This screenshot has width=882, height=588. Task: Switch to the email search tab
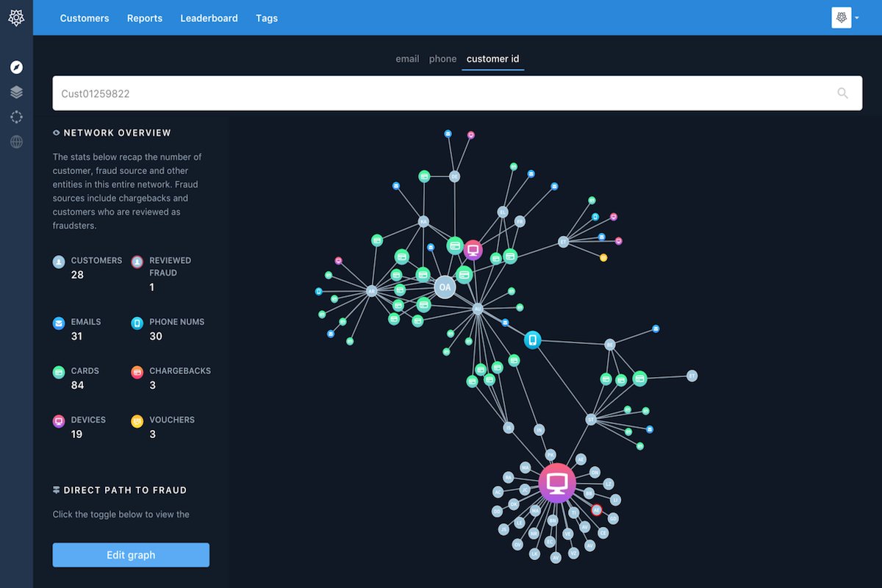tap(407, 59)
